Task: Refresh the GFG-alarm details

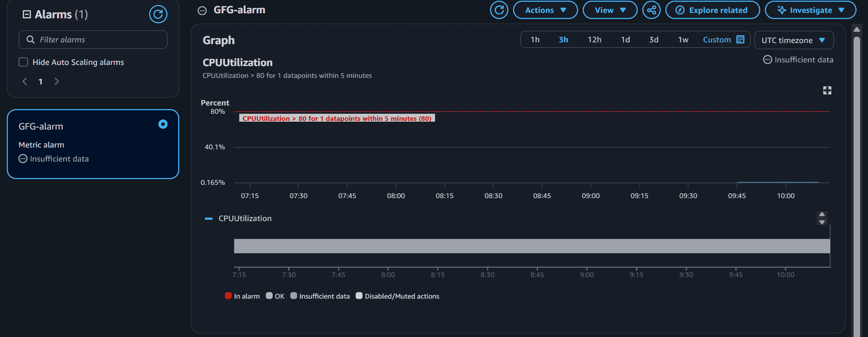Action: tap(499, 10)
